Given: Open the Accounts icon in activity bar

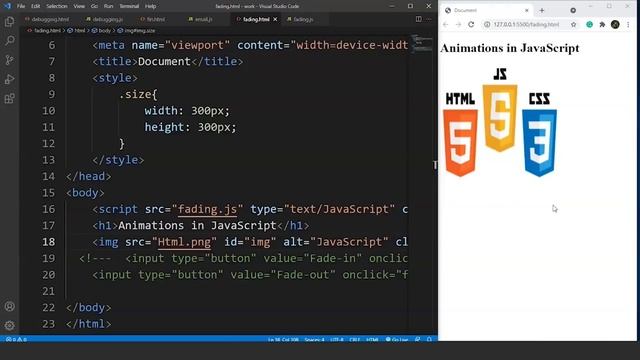Looking at the screenshot, I should pyautogui.click(x=9, y=306).
